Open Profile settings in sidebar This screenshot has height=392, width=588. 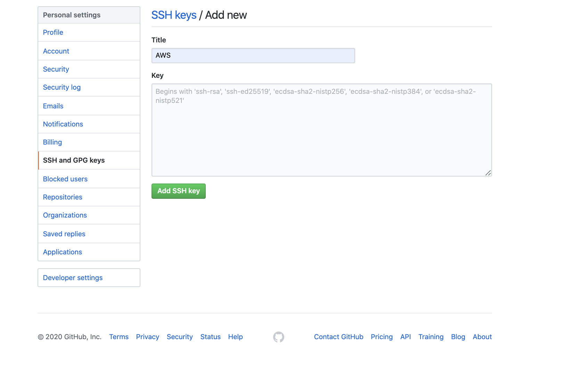53,32
